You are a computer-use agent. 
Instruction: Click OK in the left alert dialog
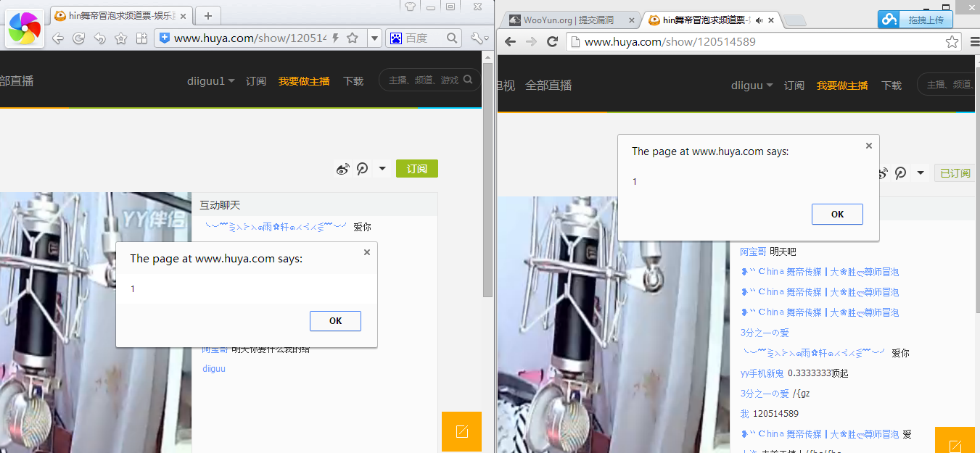(335, 321)
